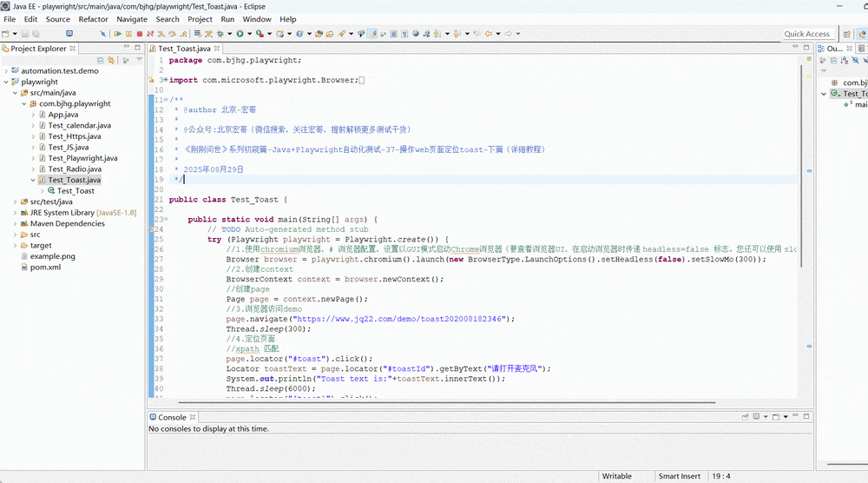
Task: Select the Outline view tab
Action: tap(835, 48)
